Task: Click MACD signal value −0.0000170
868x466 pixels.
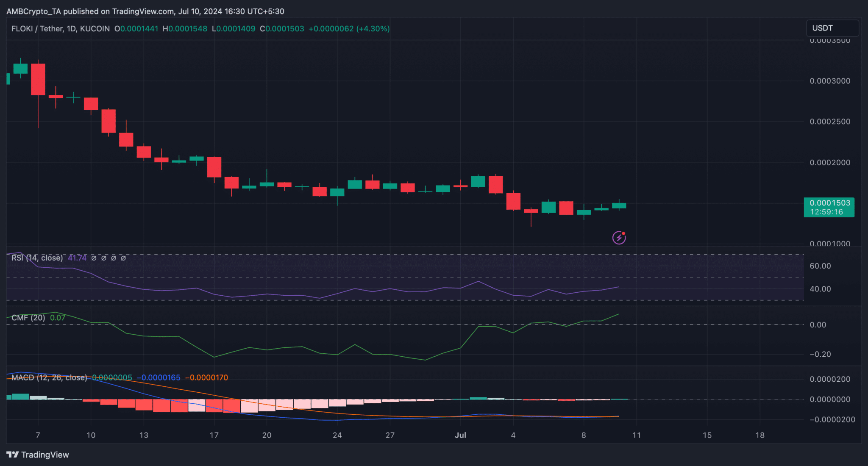Action: pos(206,377)
